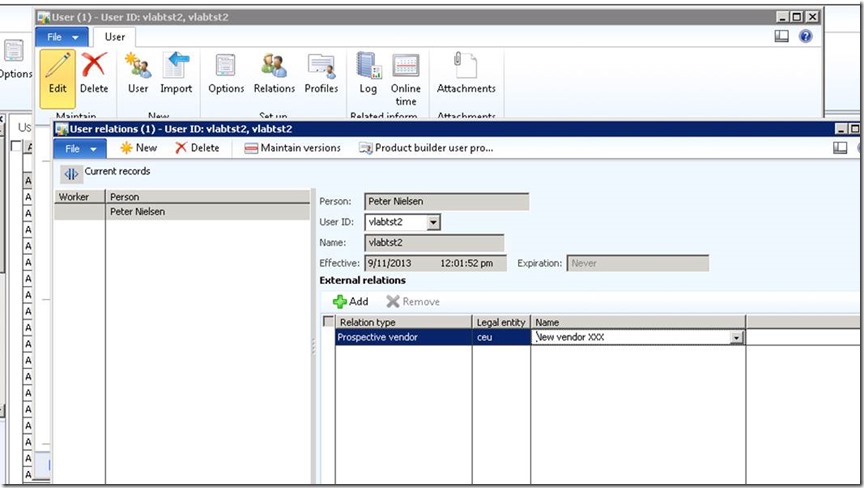Screen dimensions: 864x488
Task: Click Add under External relations
Action: (x=350, y=301)
